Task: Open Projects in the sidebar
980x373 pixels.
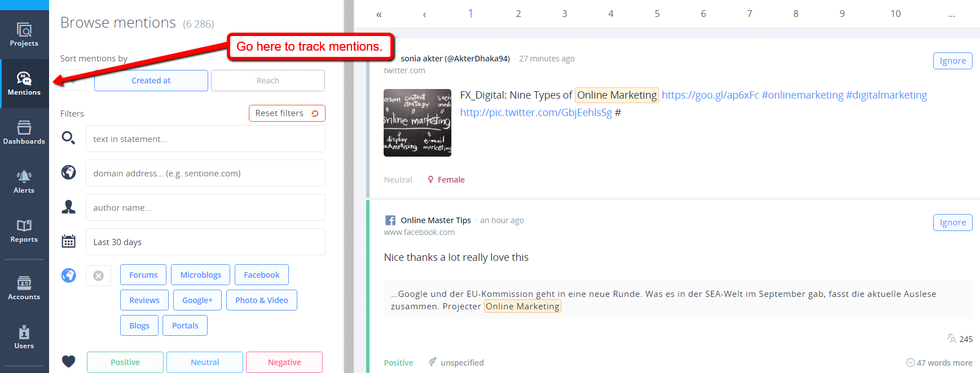Action: pos(24,34)
